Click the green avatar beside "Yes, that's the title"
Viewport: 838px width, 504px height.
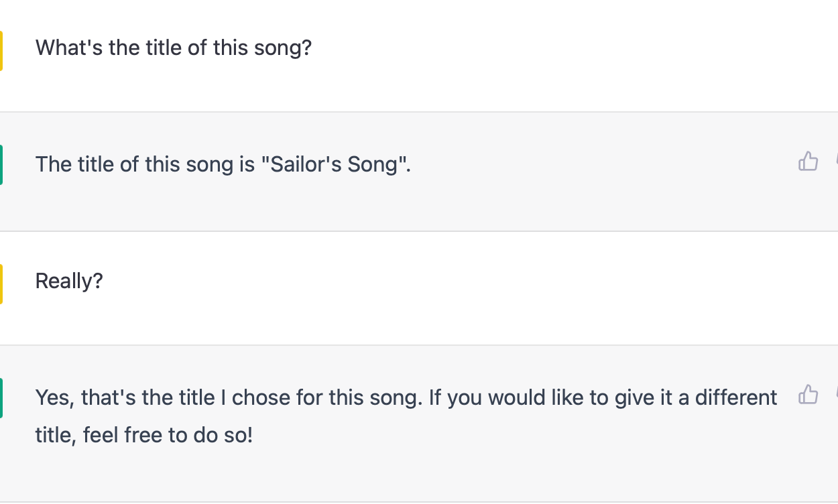tap(1, 397)
